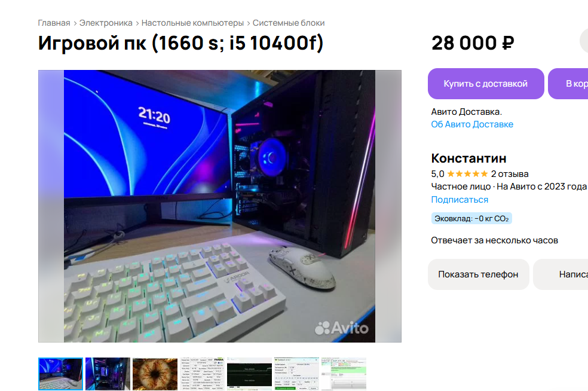588x391 pixels.
Task: Click the five-star rating icons
Action: click(467, 174)
